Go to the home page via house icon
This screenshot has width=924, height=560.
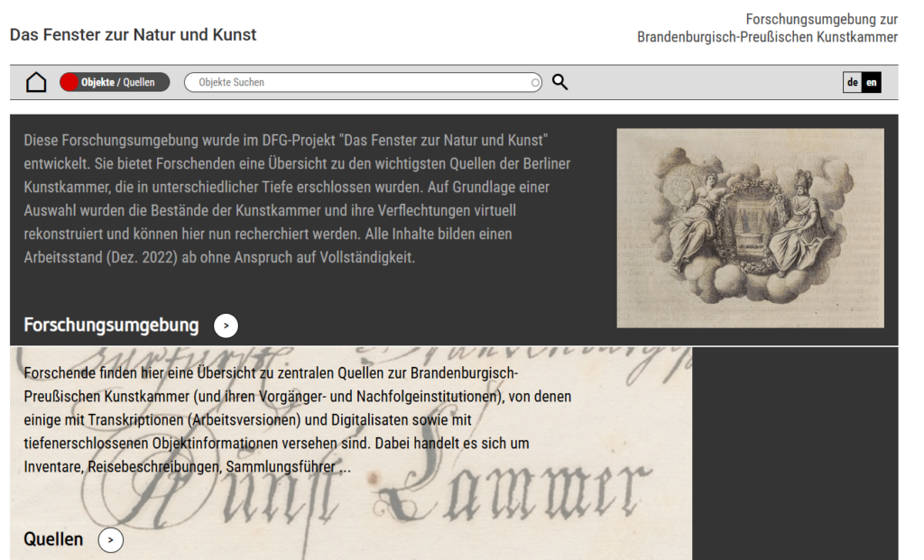[x=36, y=82]
